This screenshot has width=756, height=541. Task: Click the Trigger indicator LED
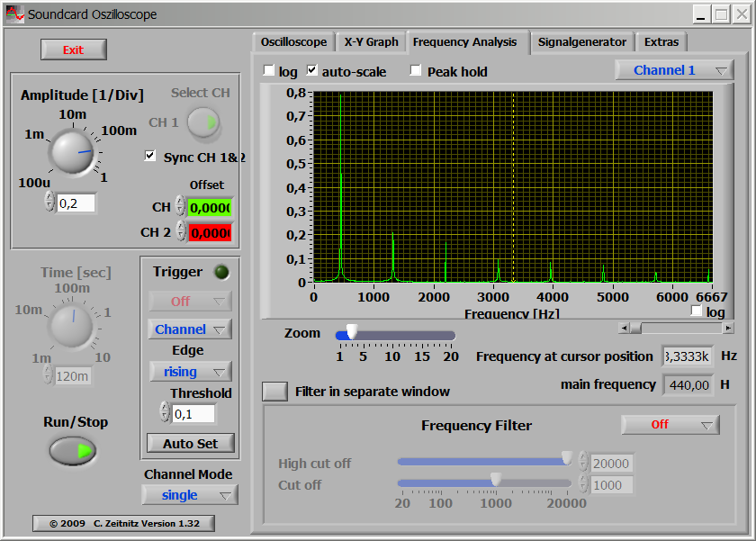[221, 273]
